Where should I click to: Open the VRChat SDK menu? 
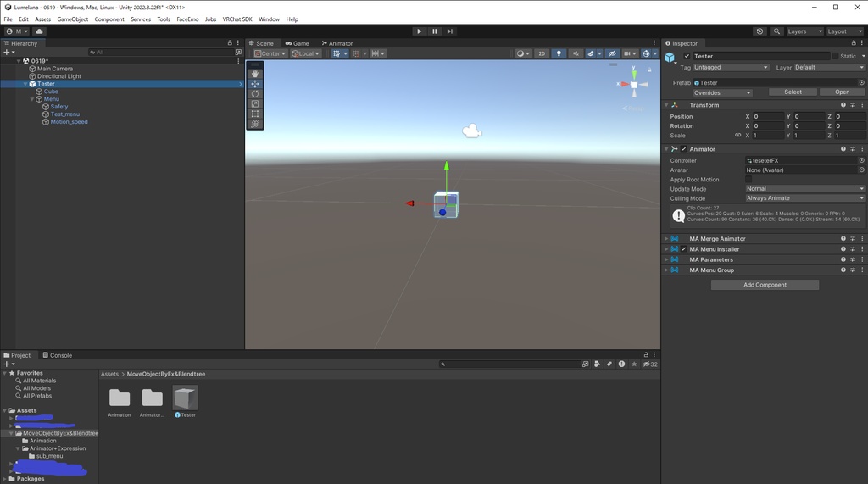coord(237,19)
